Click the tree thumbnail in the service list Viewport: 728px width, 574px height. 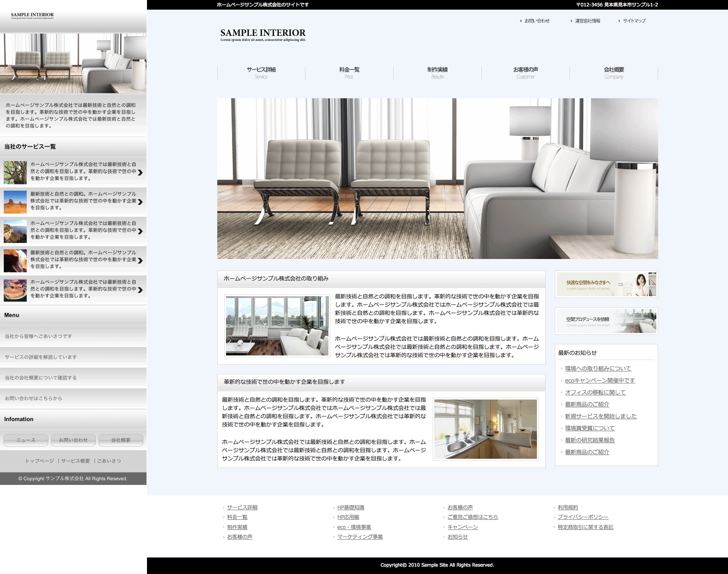click(15, 172)
